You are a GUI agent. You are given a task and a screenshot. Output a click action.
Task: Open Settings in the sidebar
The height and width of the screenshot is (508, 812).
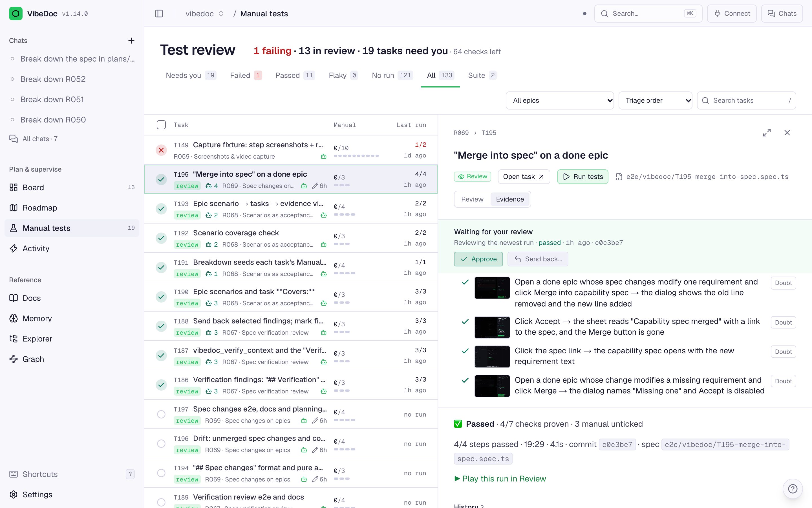tap(72, 494)
